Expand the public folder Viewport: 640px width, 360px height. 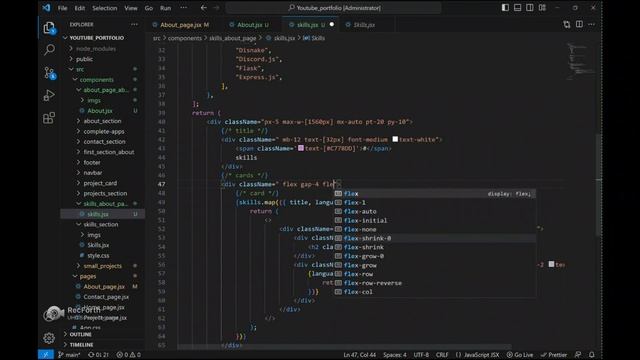(84, 59)
